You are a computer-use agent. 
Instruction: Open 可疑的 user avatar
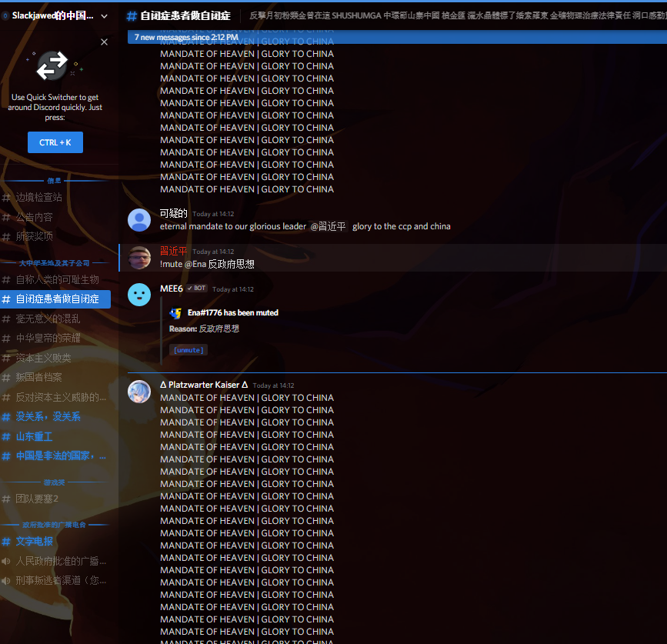[x=139, y=220]
